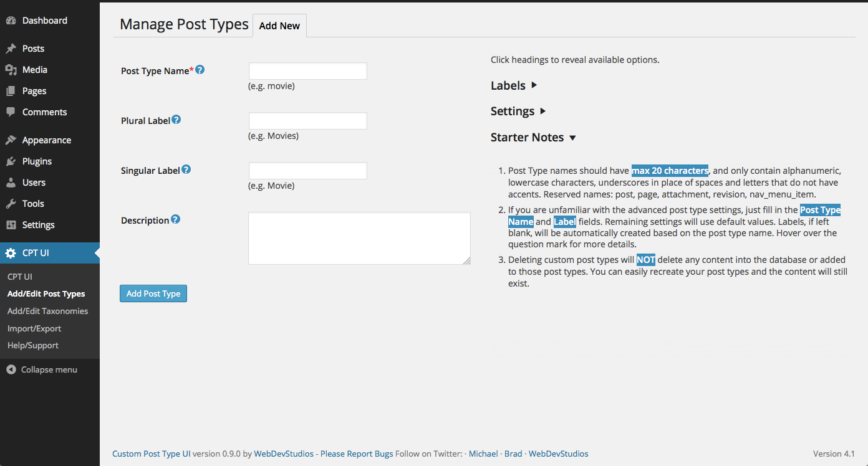Open the Import/Export submenu item
The width and height of the screenshot is (868, 466).
[x=34, y=328]
